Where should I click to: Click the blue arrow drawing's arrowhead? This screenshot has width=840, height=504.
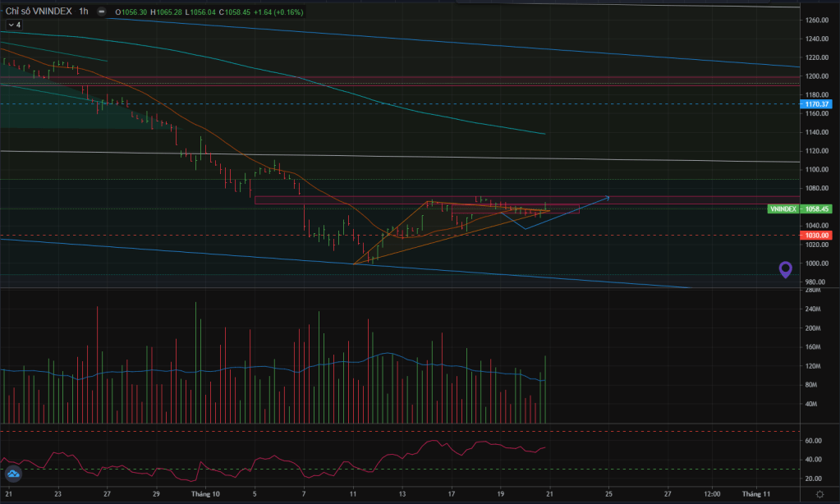point(607,197)
